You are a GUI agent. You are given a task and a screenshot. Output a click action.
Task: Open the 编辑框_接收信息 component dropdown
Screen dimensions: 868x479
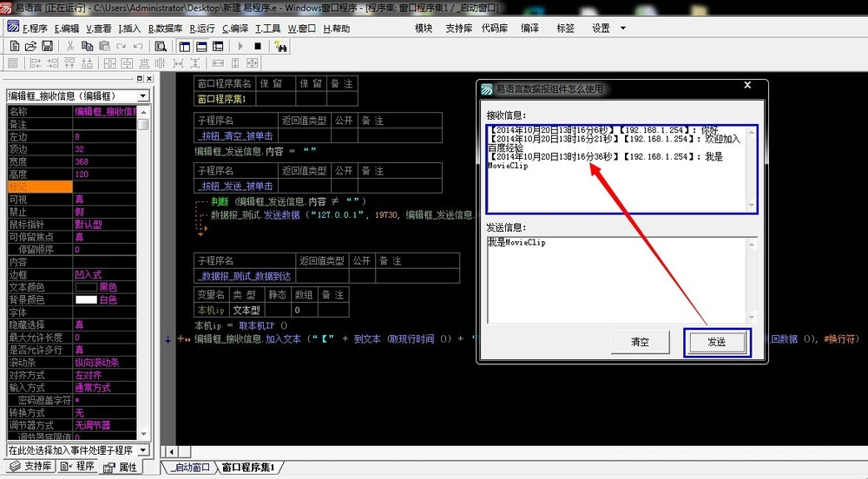143,95
